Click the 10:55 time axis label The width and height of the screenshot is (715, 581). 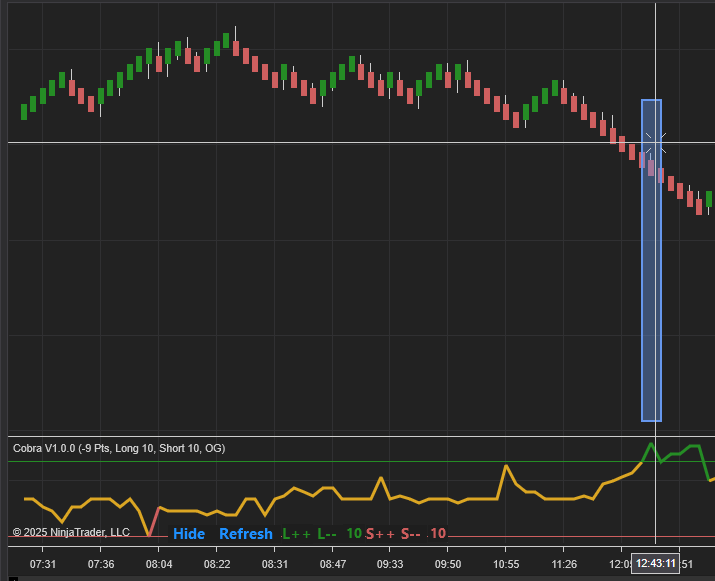click(506, 564)
